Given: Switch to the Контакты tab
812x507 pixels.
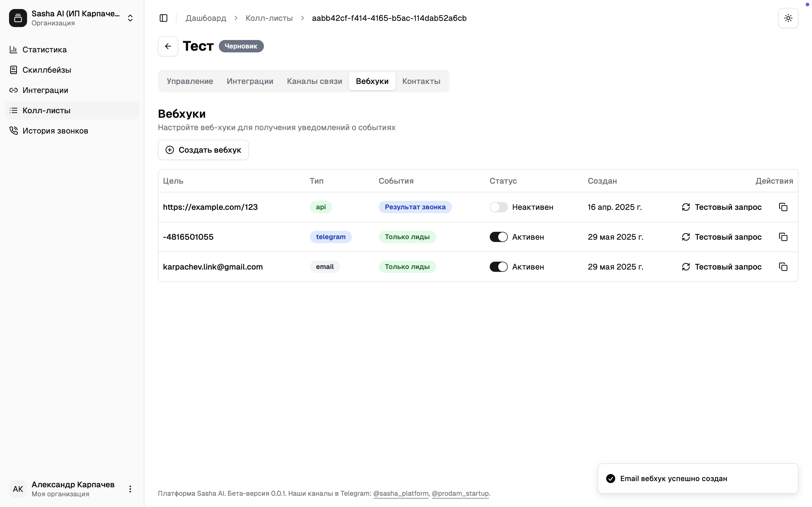Looking at the screenshot, I should (421, 81).
